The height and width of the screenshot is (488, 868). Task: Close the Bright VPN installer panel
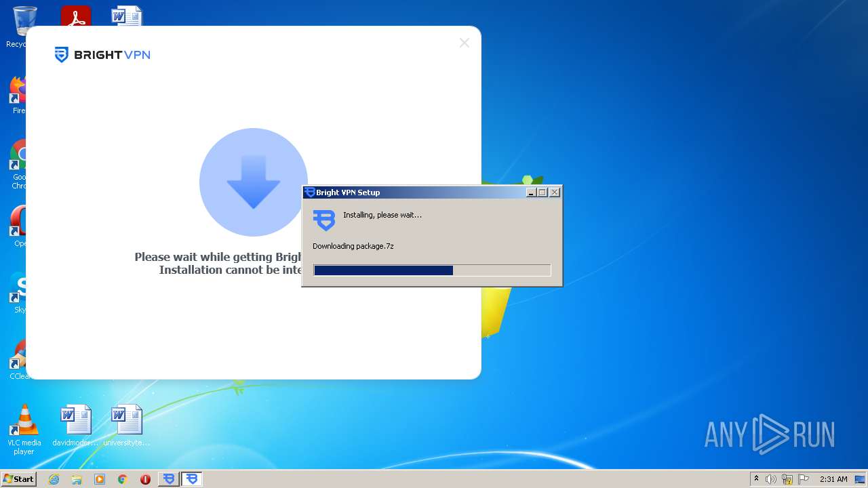[x=464, y=43]
